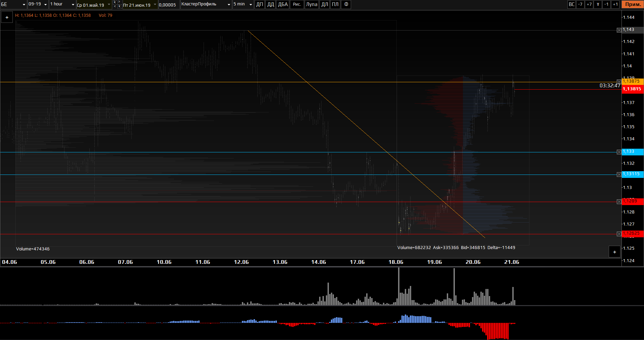Open the start date picker Ср 01.май.19
Viewport: 644px width, 340px height.
coord(93,5)
